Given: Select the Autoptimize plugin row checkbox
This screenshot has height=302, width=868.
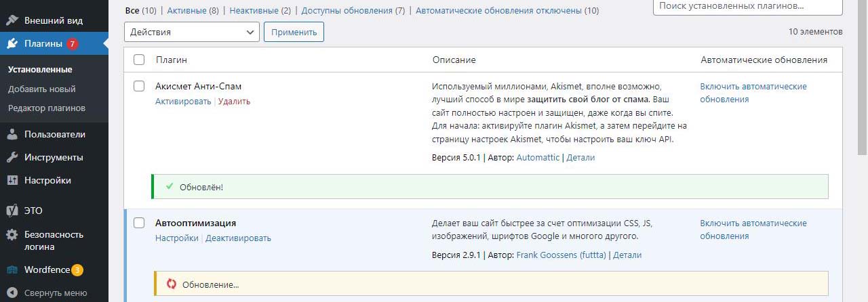Looking at the screenshot, I should coord(139,223).
